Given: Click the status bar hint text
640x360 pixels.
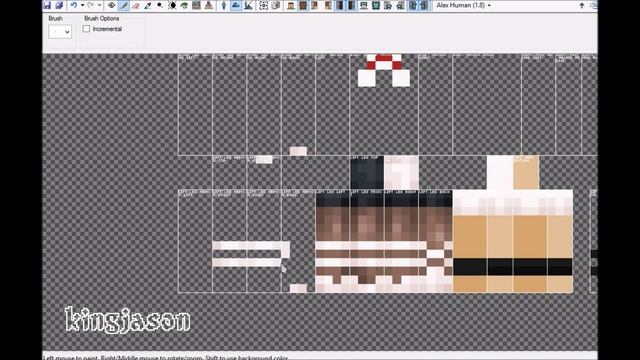Looking at the screenshot, I should [166, 358].
